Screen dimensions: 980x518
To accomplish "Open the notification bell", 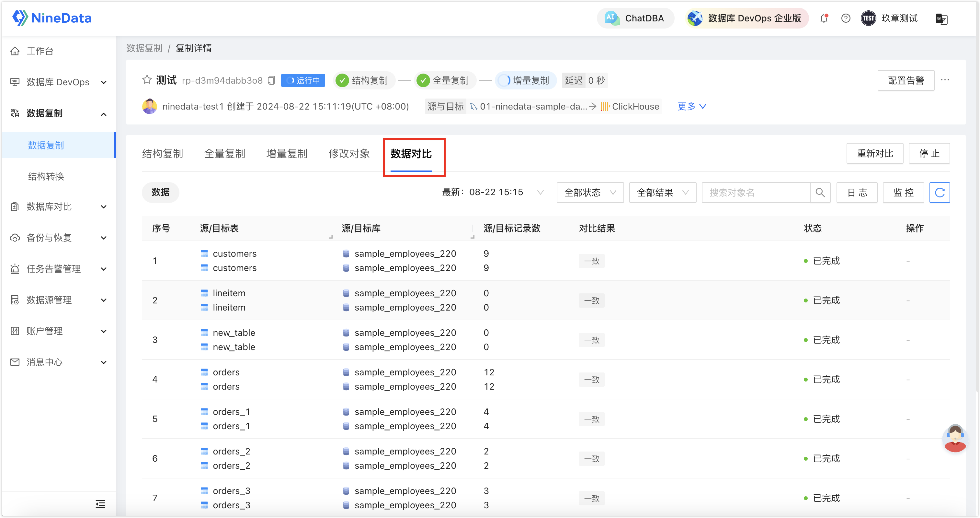I will 824,18.
